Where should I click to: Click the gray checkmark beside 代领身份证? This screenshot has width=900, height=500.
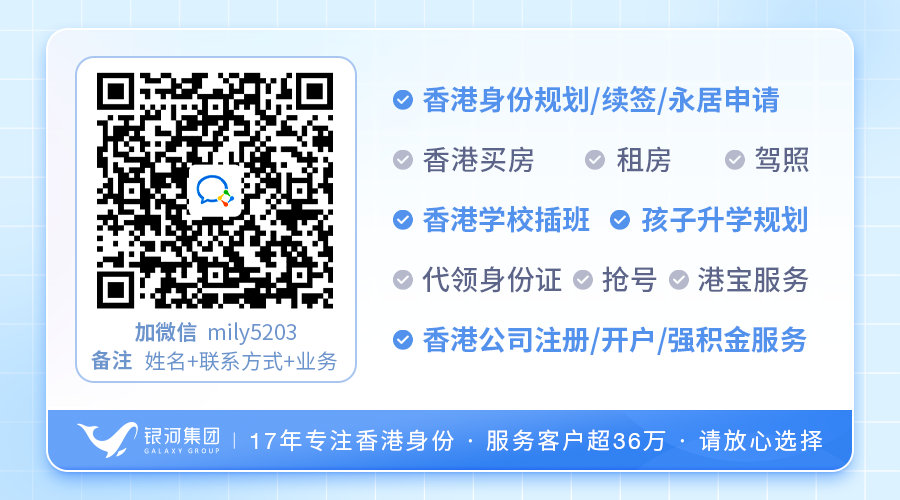tap(402, 280)
